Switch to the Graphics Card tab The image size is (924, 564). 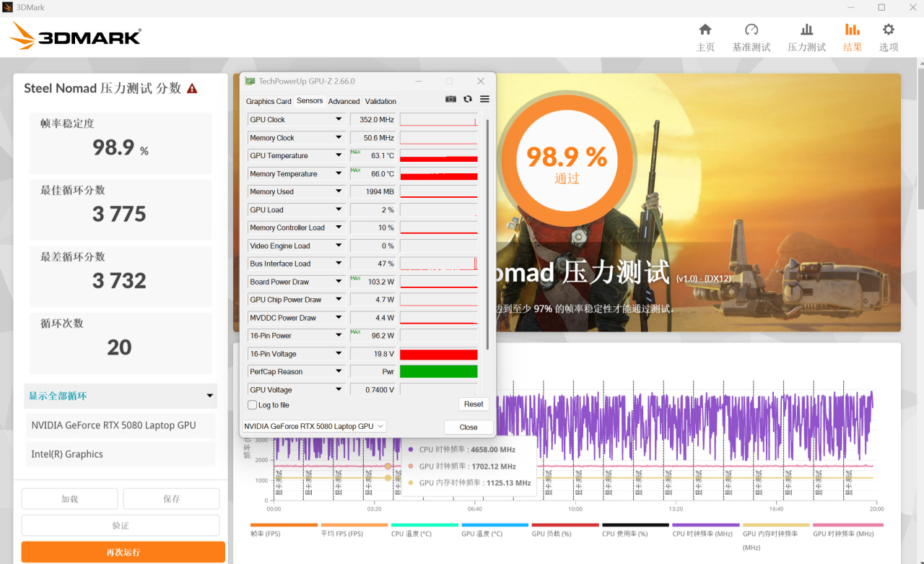[x=269, y=101]
